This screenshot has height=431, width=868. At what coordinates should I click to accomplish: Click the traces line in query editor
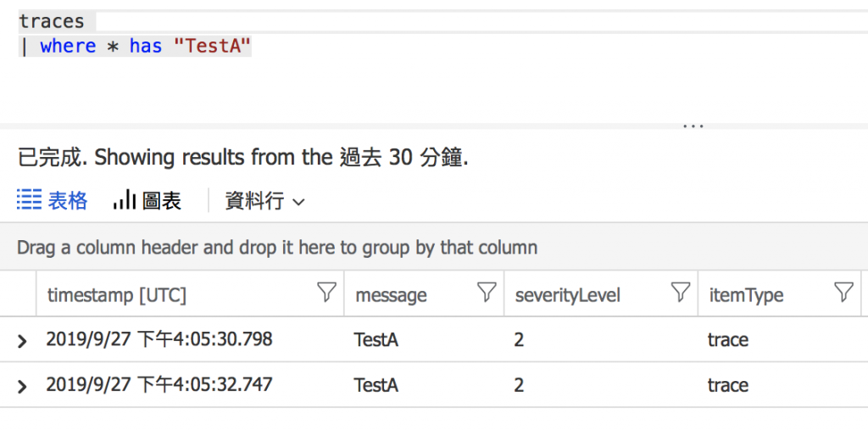click(x=52, y=21)
